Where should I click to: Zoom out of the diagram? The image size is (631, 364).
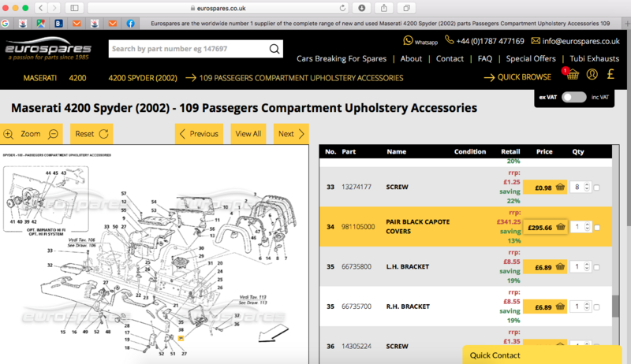coord(53,134)
